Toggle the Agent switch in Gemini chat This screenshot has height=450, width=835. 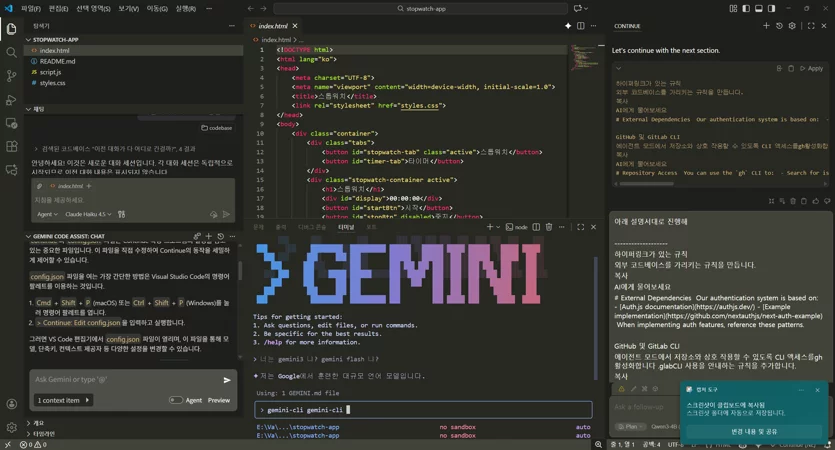click(x=175, y=400)
